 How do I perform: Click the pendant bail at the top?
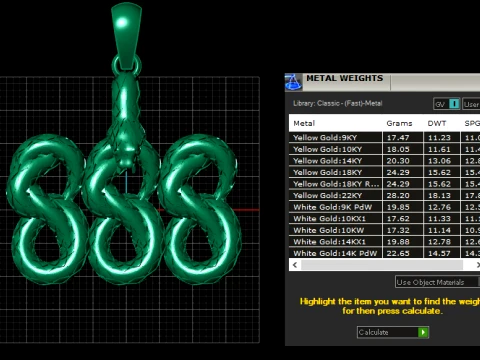click(x=126, y=35)
